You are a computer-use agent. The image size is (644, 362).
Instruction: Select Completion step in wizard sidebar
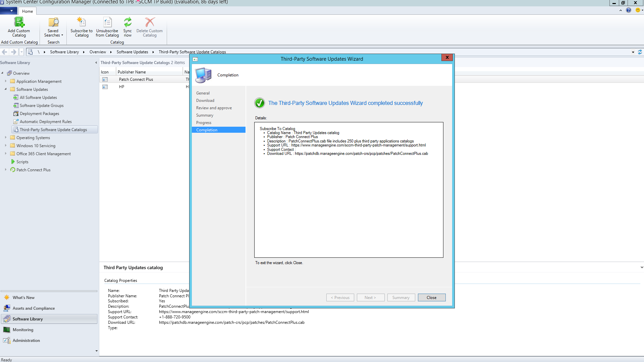pos(207,130)
